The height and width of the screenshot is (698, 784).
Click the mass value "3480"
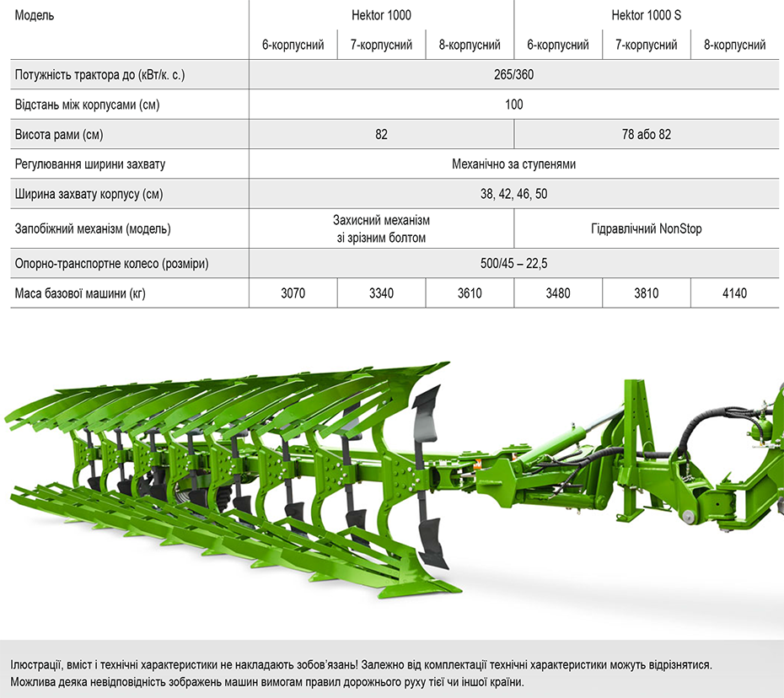point(558,293)
